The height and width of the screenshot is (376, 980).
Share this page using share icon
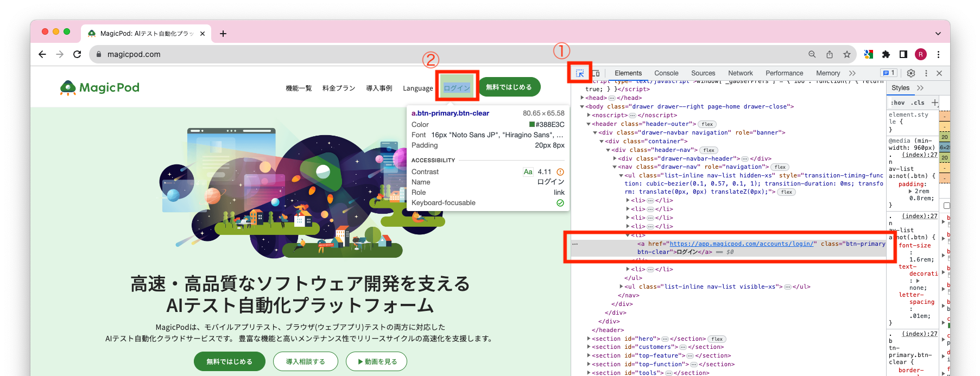click(x=830, y=54)
